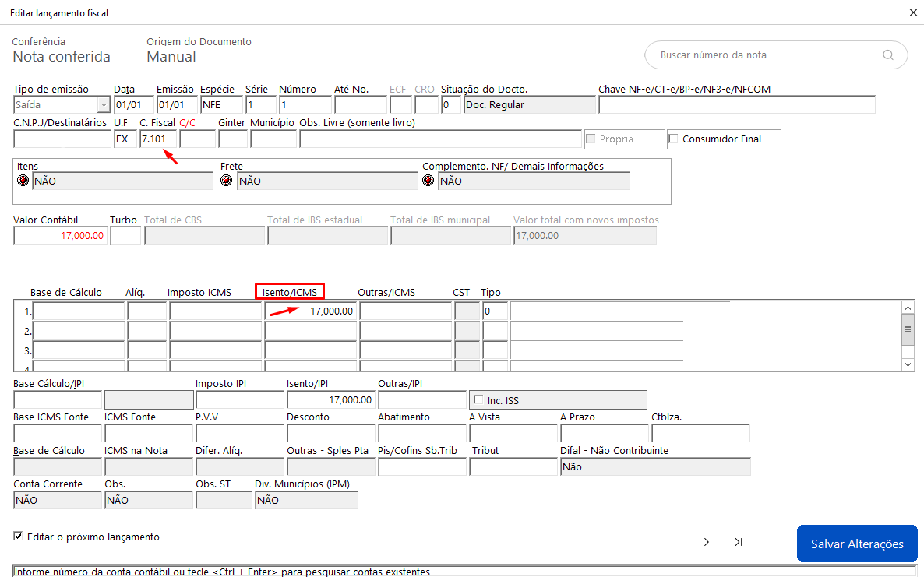Screen dimensions: 924x577
Task: Uncheck Editar o próximo lançamento
Action: point(18,537)
